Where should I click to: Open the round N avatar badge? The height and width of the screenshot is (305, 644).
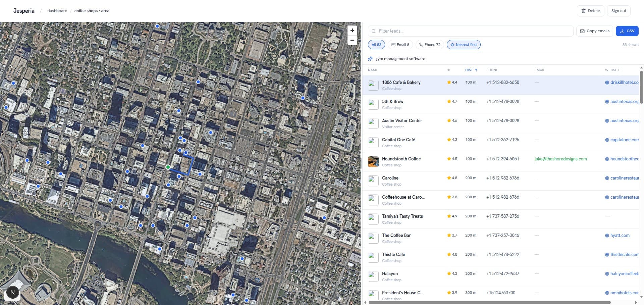(12, 293)
